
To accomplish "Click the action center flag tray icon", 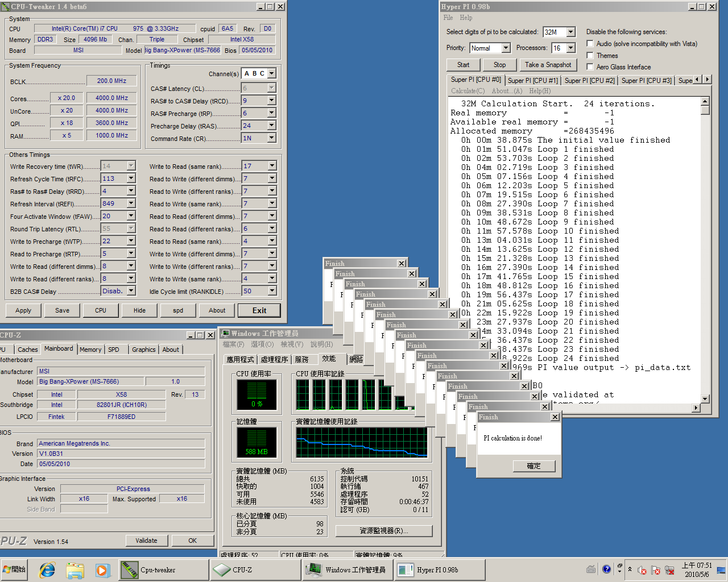I will [x=656, y=570].
